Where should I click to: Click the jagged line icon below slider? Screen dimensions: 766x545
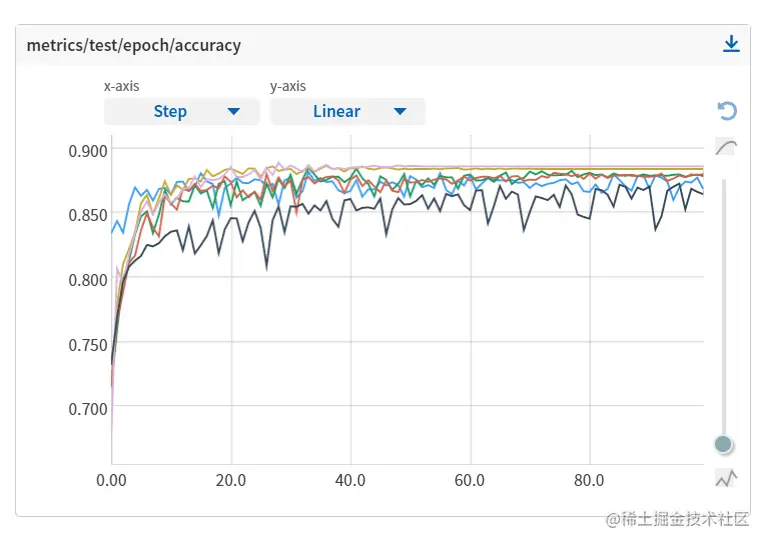coord(725,478)
